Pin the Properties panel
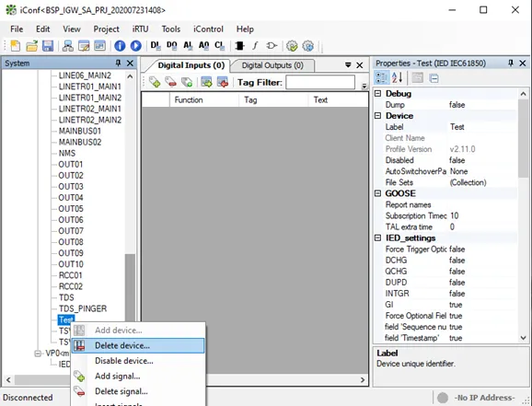Screen dimensions: 532x406 point(511,63)
